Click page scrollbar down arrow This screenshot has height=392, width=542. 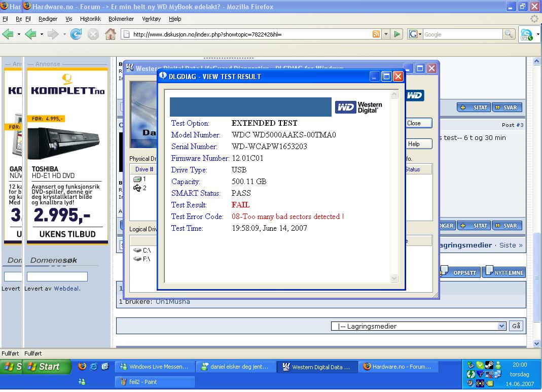[x=536, y=343]
